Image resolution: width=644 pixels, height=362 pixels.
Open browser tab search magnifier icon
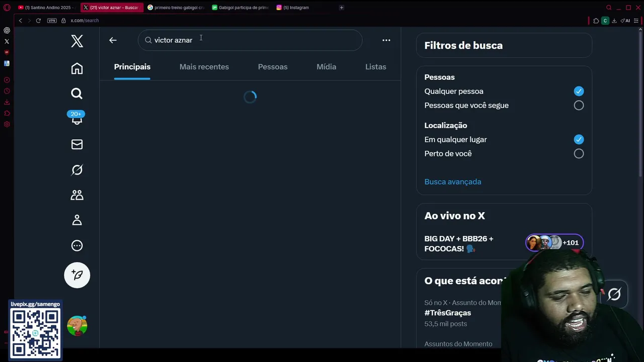(x=609, y=8)
